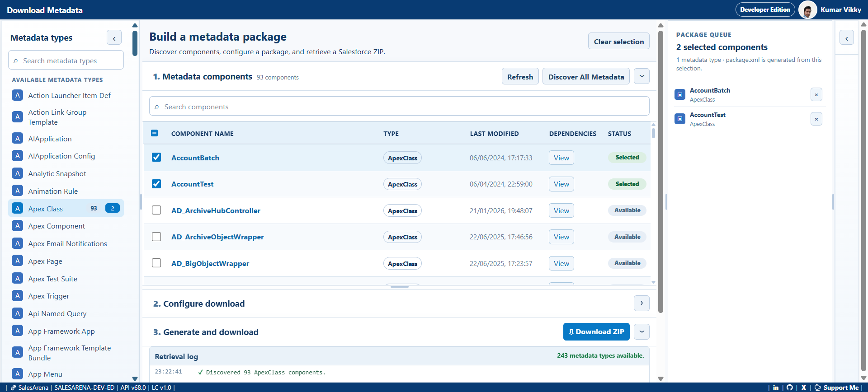Click the Apex Component type icon

tap(17, 226)
